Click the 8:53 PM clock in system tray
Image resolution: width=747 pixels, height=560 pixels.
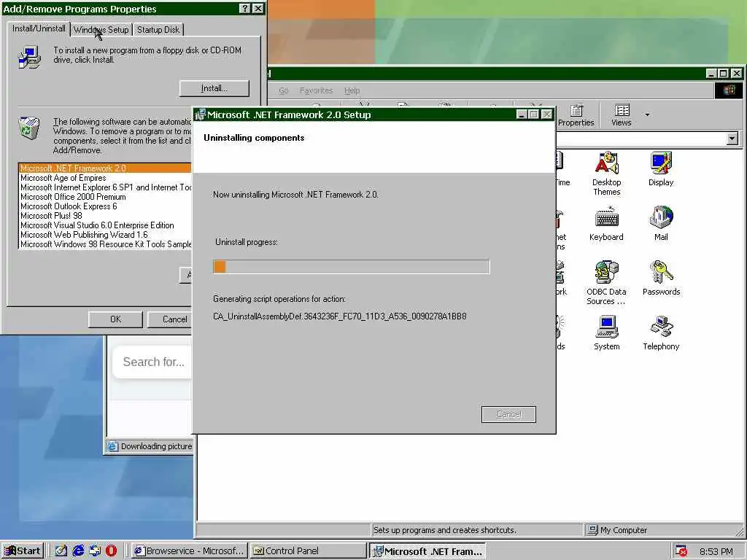pos(716,551)
